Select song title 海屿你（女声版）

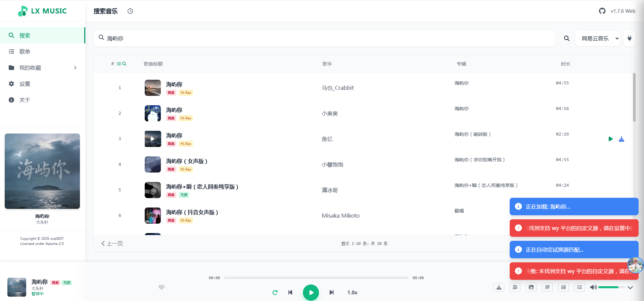tap(187, 161)
